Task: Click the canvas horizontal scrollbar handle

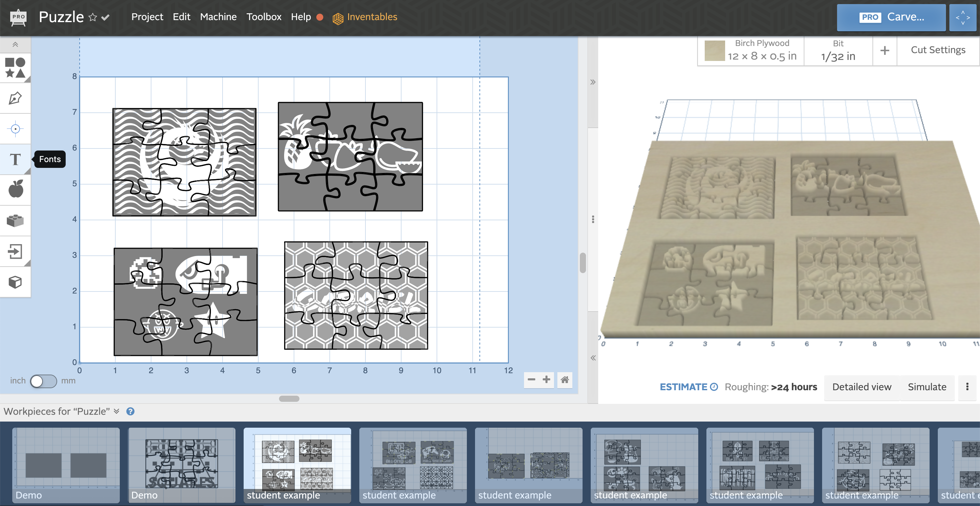Action: click(289, 399)
